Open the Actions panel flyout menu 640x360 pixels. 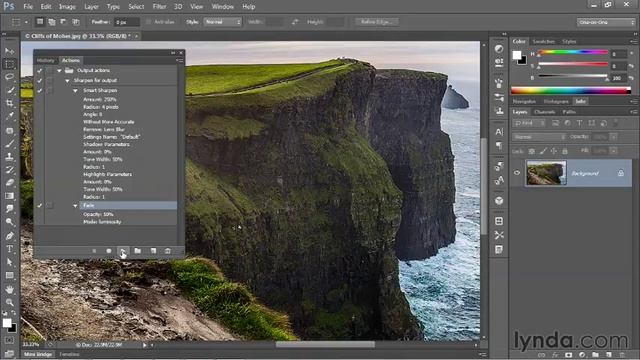coord(179,60)
